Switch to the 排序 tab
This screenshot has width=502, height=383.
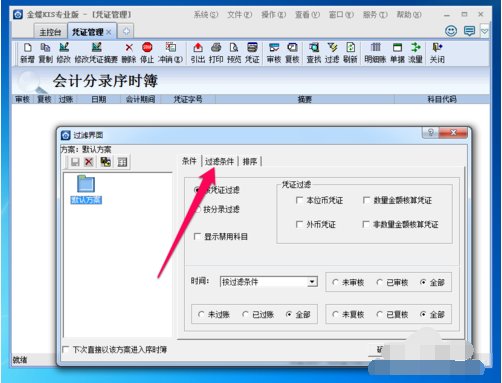[x=250, y=162]
